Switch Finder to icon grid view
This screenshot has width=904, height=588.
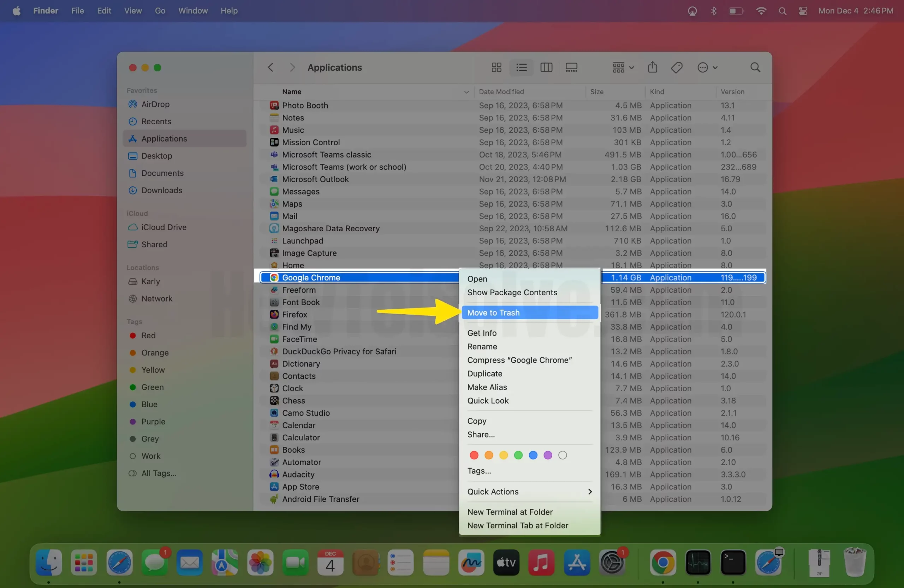tap(496, 67)
